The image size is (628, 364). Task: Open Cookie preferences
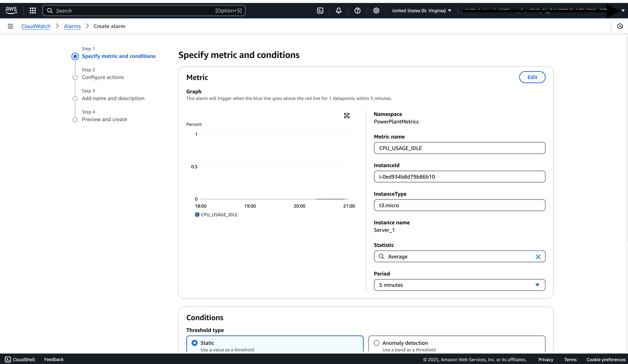pyautogui.click(x=606, y=359)
